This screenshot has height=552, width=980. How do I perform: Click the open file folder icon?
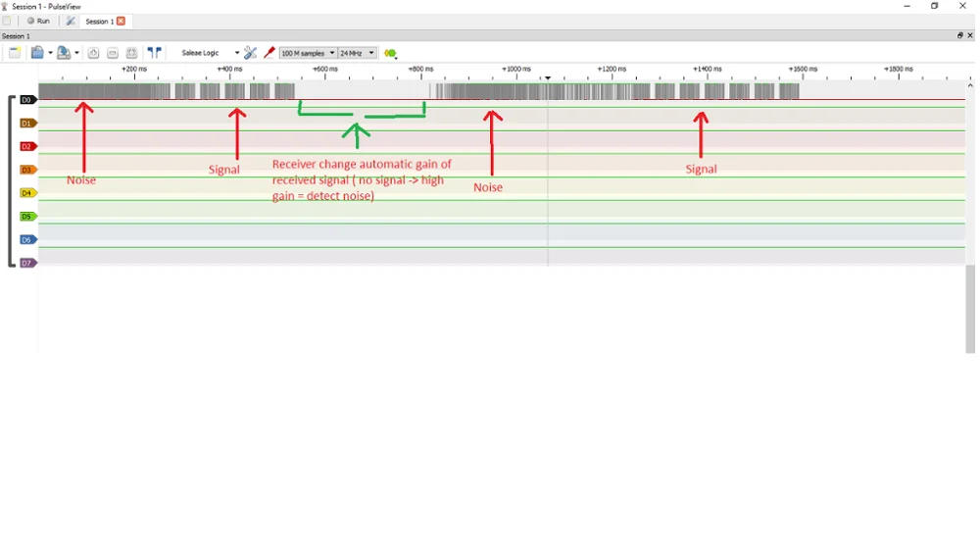click(x=37, y=53)
